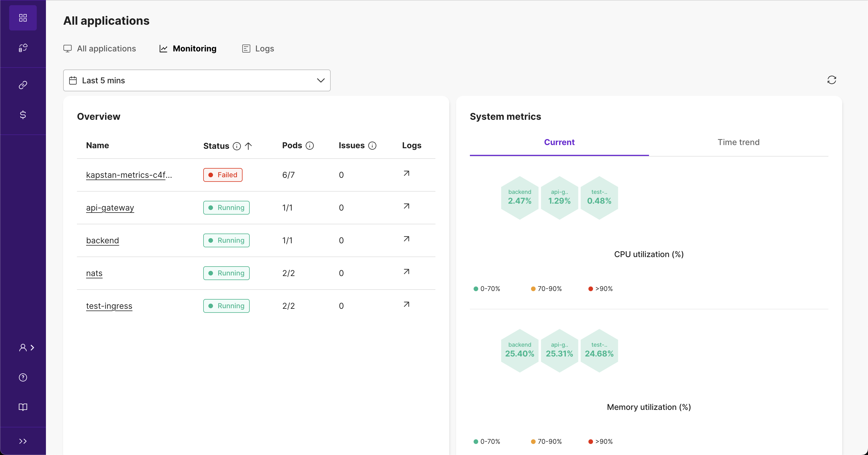The image size is (868, 455).
Task: Click the Memory 70-90% orange legend item
Action: 546,442
